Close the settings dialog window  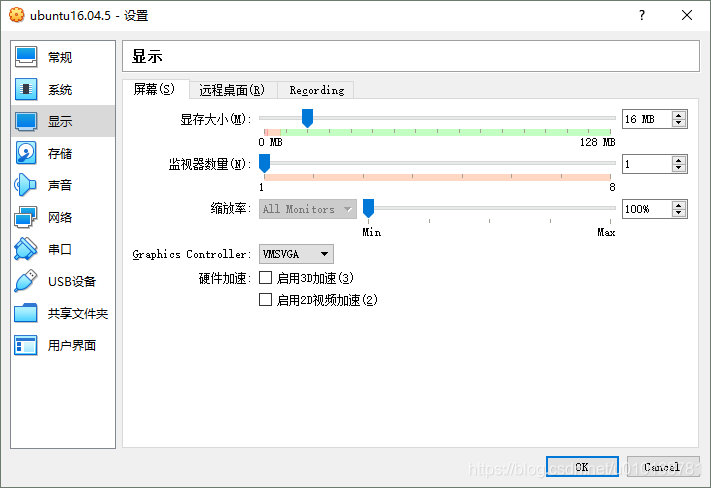(687, 15)
